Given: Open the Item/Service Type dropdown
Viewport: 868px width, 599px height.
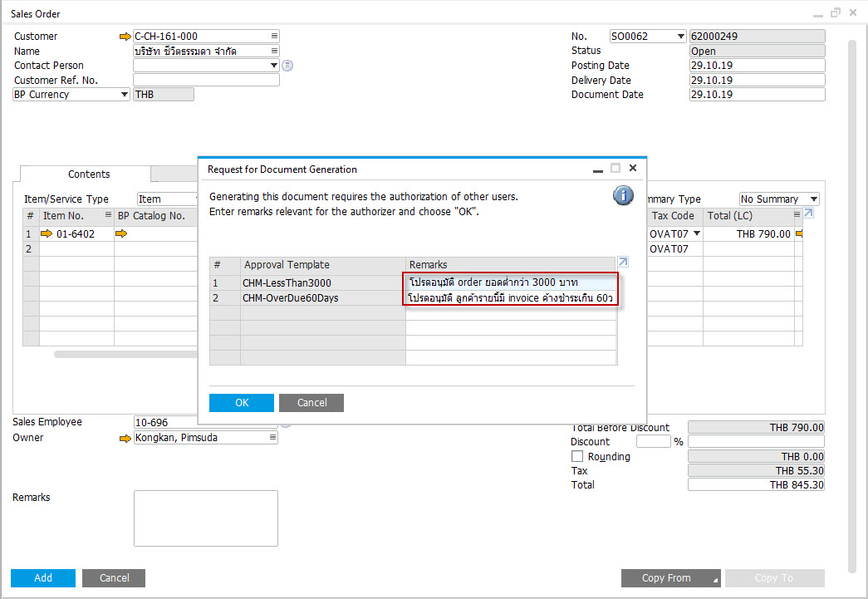Looking at the screenshot, I should pyautogui.click(x=167, y=199).
